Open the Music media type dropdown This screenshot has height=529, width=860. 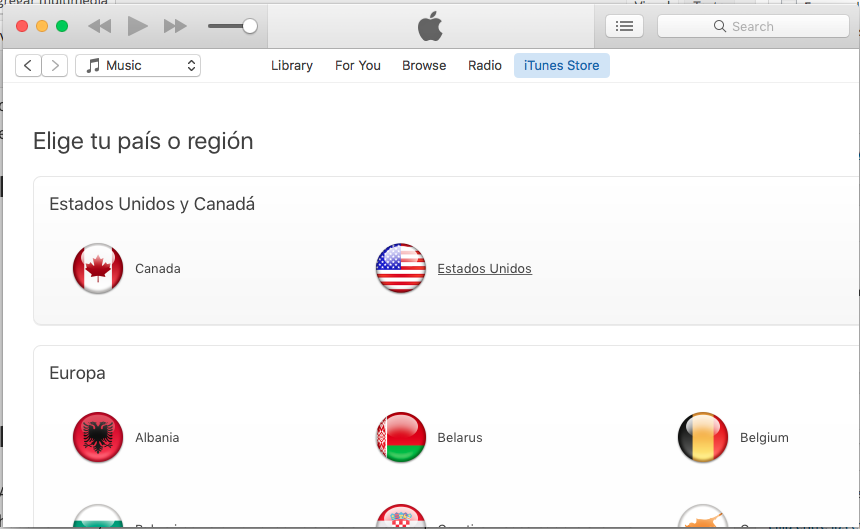pos(138,66)
